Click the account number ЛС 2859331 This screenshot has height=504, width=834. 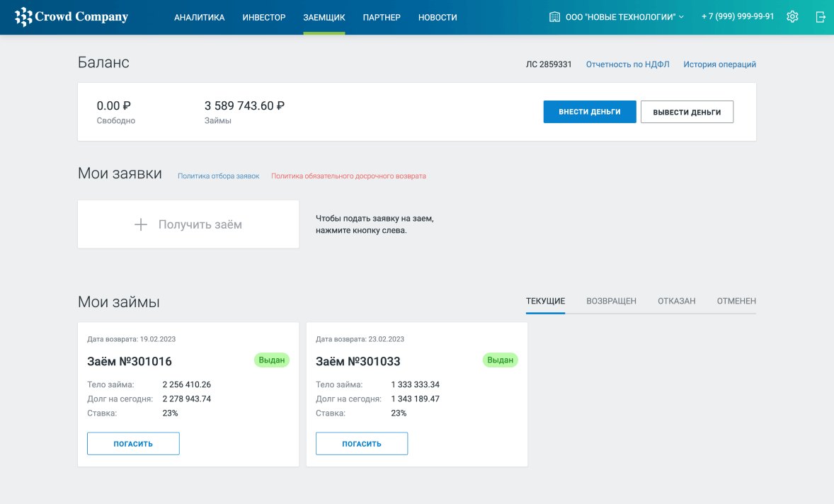[x=549, y=64]
